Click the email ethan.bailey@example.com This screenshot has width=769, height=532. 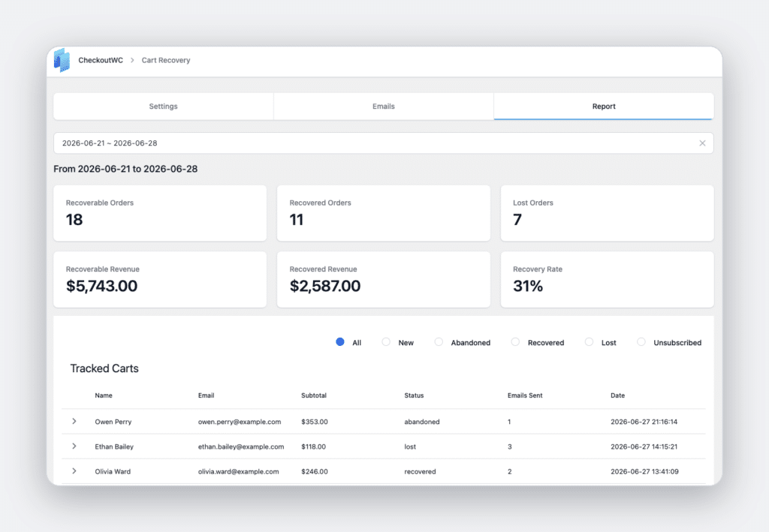point(241,446)
